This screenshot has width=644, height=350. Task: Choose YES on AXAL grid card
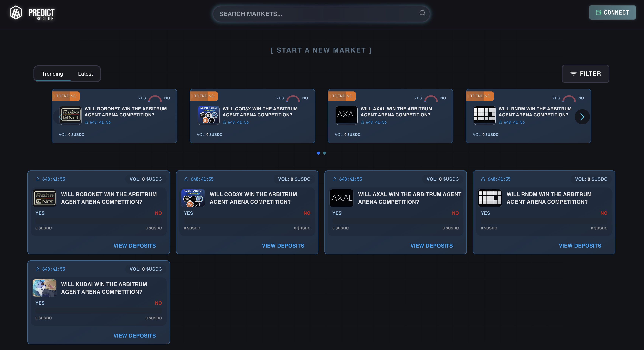coord(337,213)
